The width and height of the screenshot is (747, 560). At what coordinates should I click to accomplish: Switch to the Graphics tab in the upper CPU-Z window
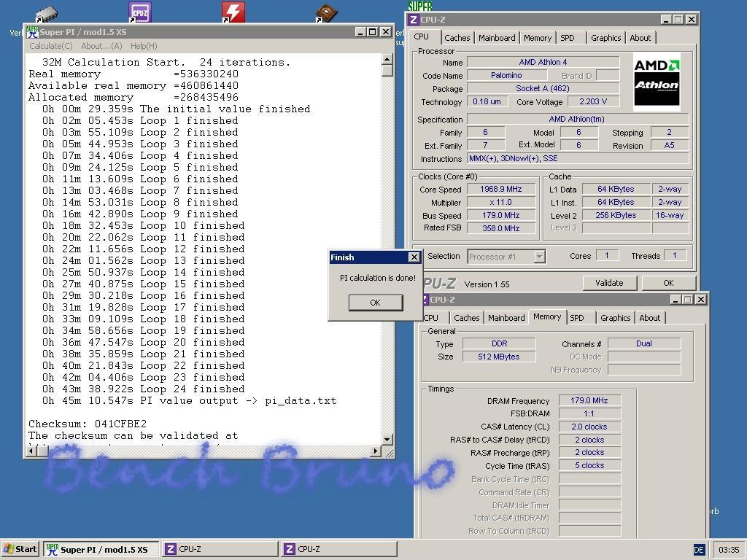(x=606, y=38)
